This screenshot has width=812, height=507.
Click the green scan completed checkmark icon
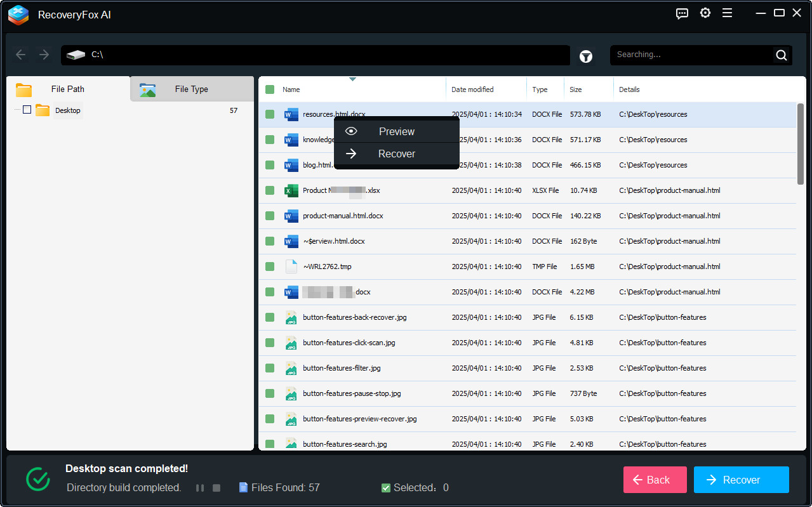pyautogui.click(x=38, y=479)
